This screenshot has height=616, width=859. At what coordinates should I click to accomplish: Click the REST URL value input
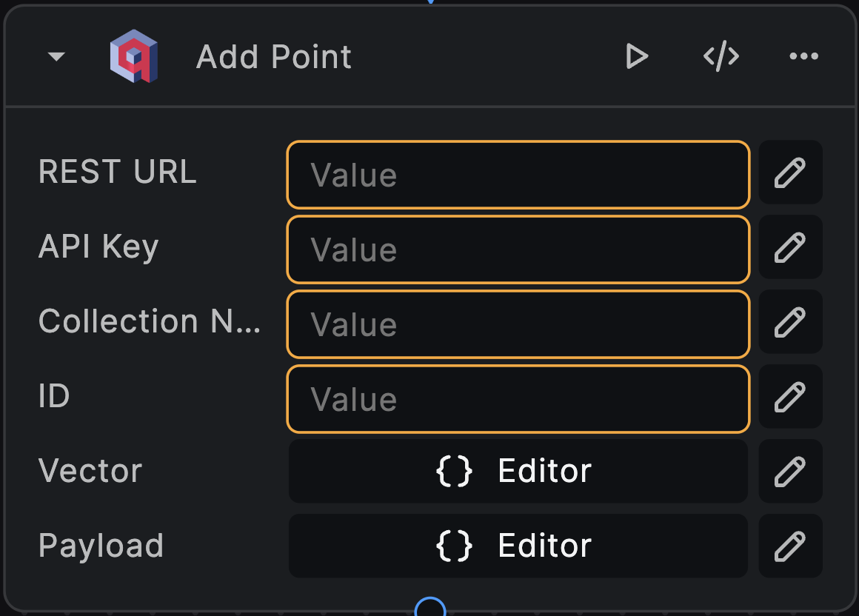click(518, 175)
